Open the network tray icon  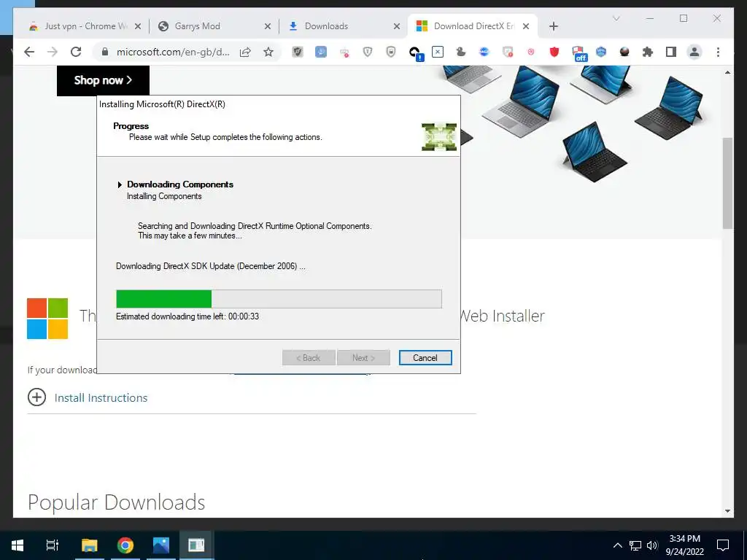pos(635,545)
